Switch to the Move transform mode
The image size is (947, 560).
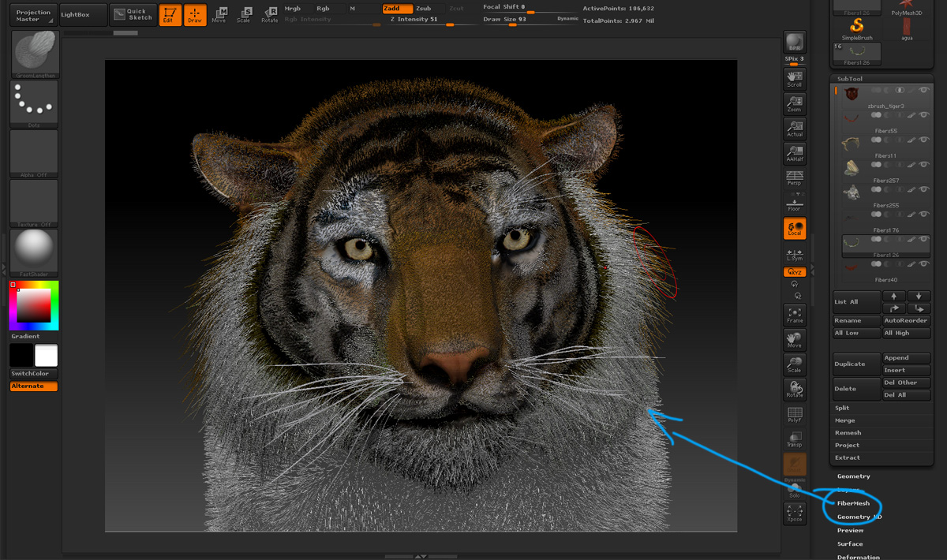point(219,15)
